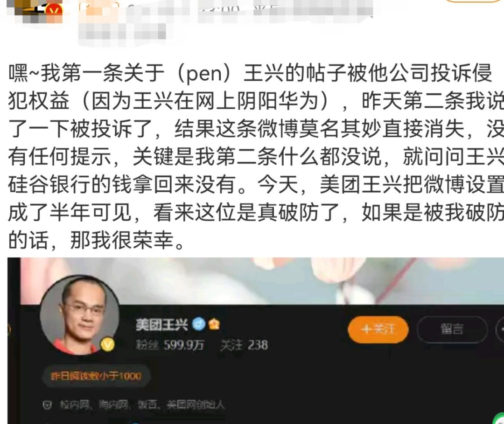The height and width of the screenshot is (424, 504).
Task: Open the 关注 238 following list
Action: [244, 345]
